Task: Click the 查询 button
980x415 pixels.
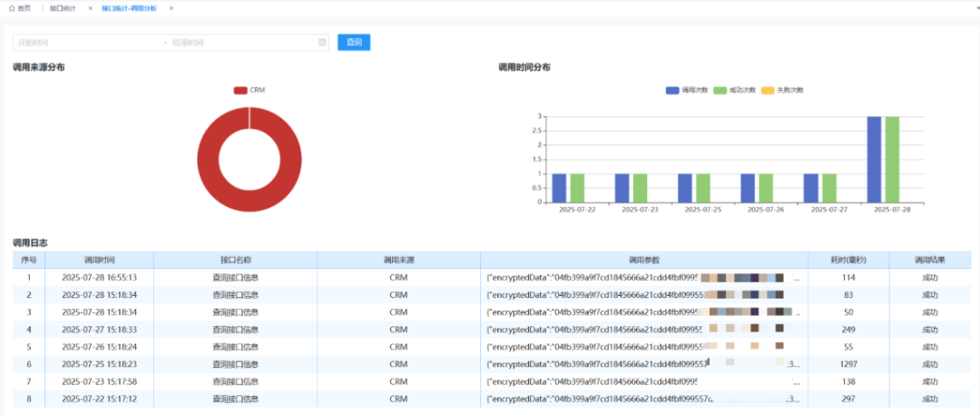Action: 354,42
